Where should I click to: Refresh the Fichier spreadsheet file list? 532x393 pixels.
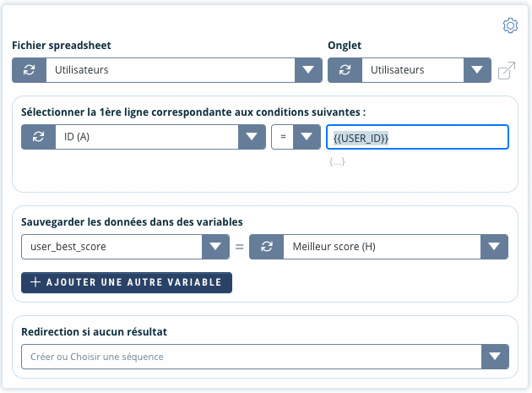point(29,70)
